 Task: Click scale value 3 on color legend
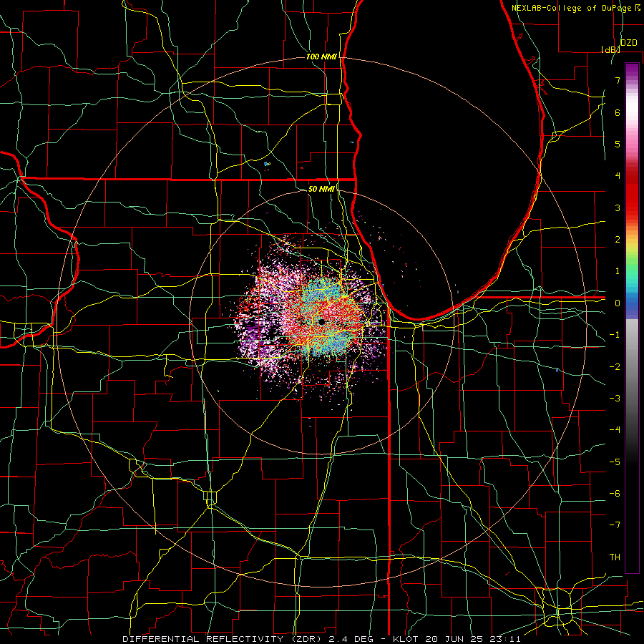point(618,208)
